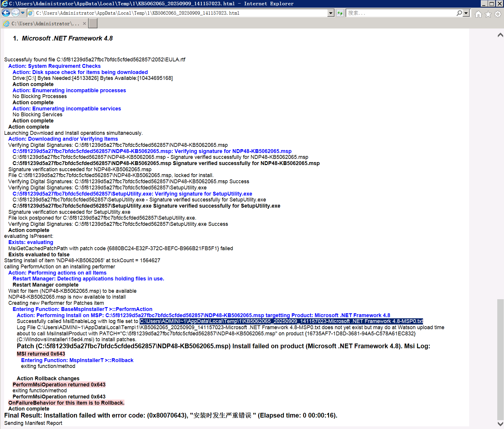Click the vertical scrollbar thumb
Image resolution: width=504 pixels, height=429 pixels.
point(500,359)
